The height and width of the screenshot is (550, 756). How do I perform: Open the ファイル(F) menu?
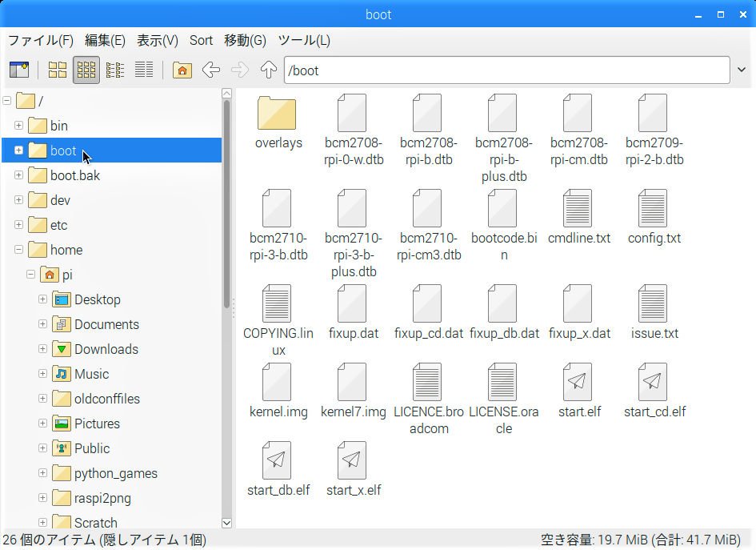coord(41,41)
